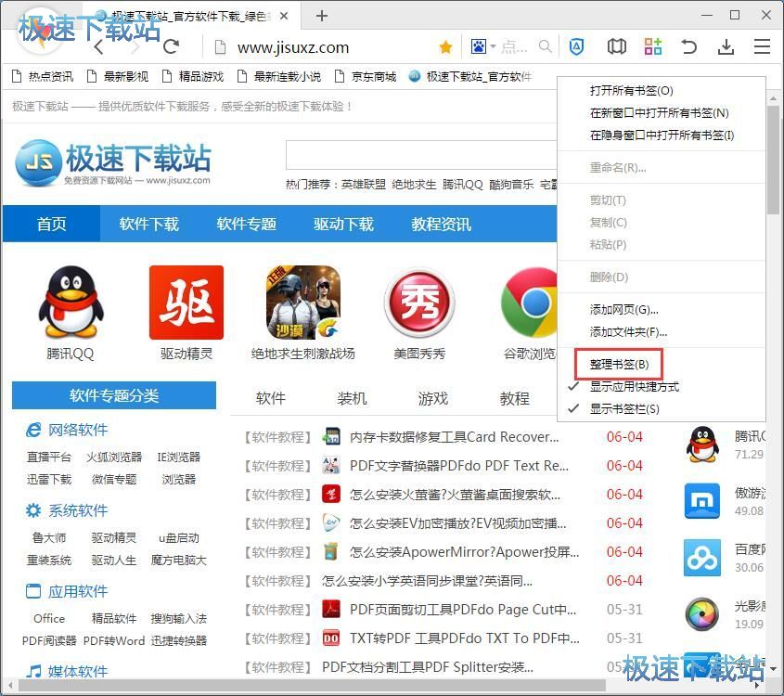Click the sidebar 腾讯QQ penguin thumbnail

coord(702,445)
